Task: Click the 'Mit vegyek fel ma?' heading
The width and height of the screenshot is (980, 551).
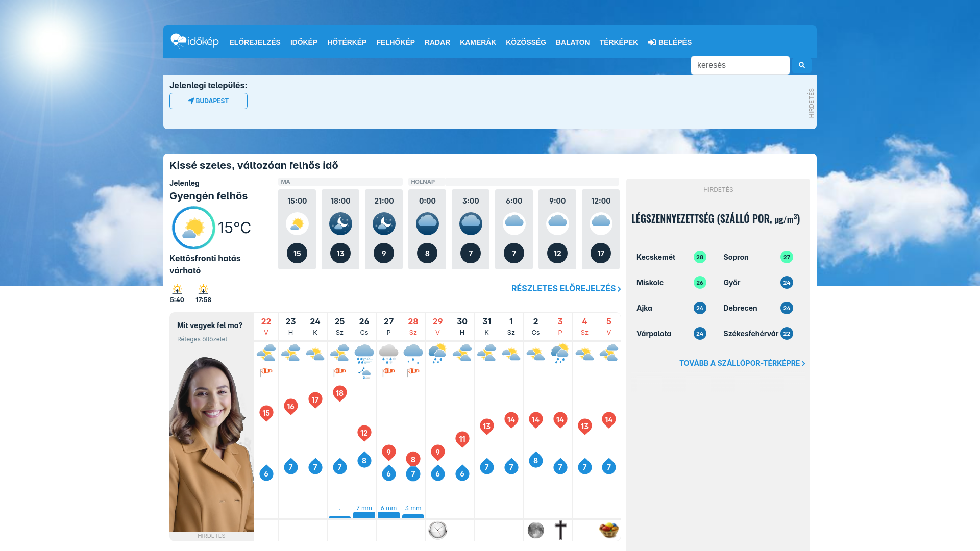Action: point(210,325)
